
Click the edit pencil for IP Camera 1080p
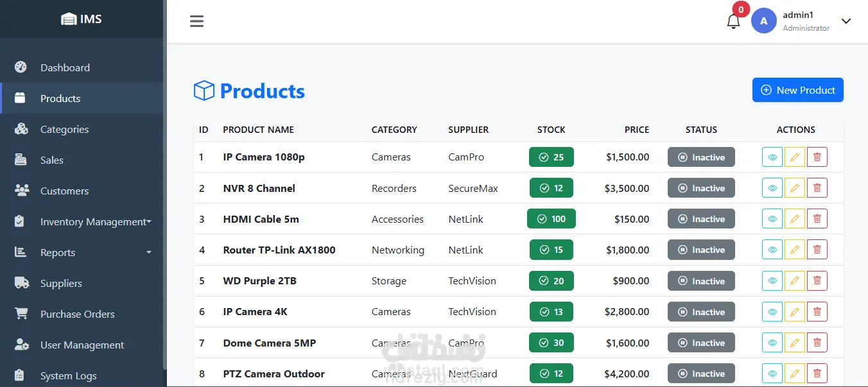794,157
